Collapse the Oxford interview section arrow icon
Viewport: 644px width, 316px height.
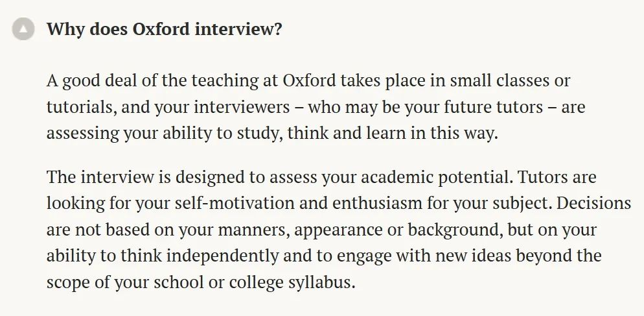pyautogui.click(x=23, y=30)
